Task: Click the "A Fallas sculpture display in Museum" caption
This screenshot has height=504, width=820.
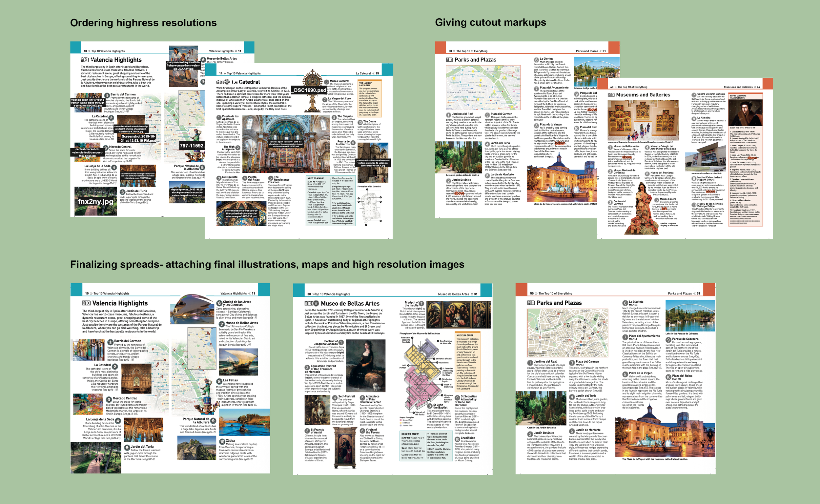Action: pos(669,224)
